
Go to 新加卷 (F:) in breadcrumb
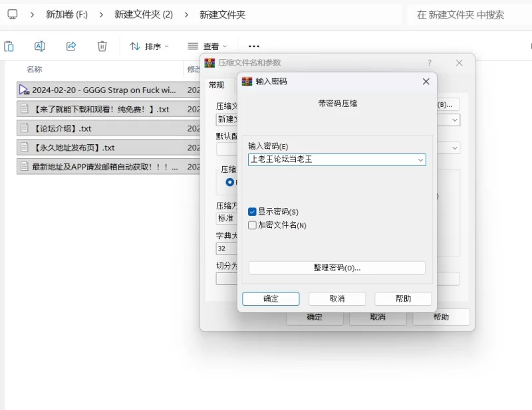tap(67, 14)
